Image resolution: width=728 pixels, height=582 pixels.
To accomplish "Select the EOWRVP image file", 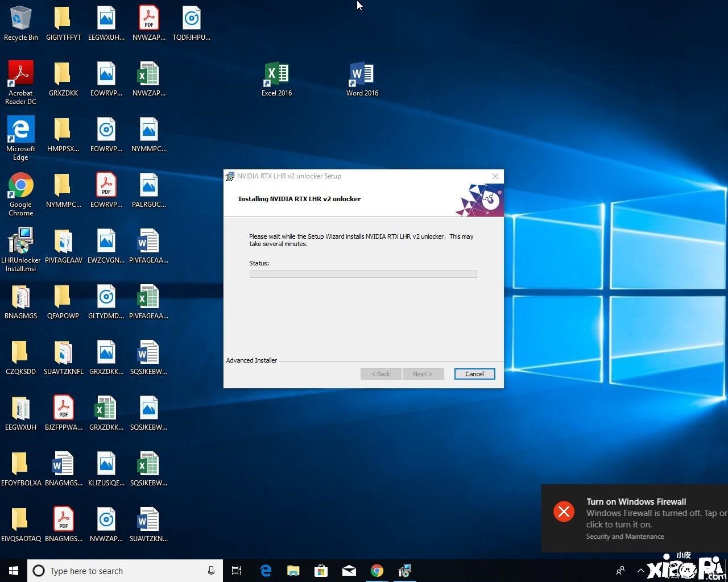I will coord(106,79).
